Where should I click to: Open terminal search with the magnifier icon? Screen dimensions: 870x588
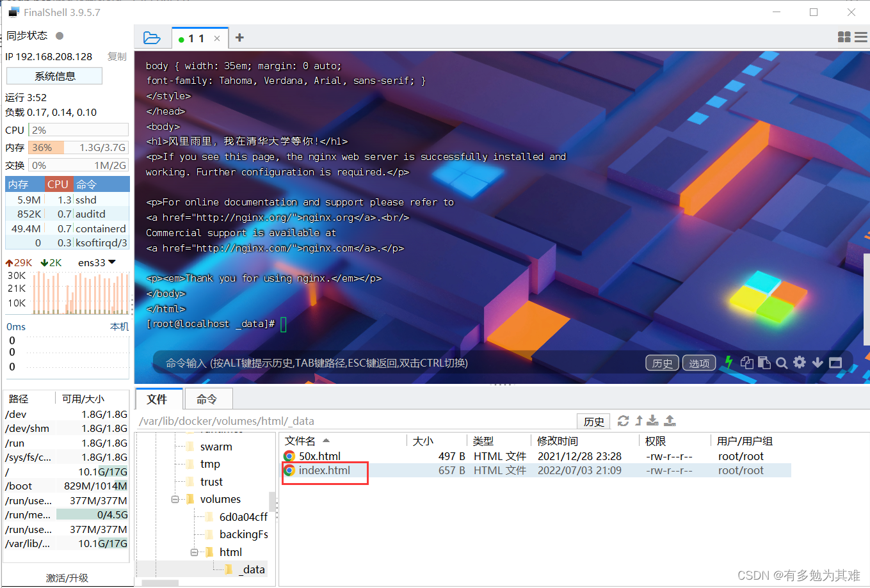782,363
